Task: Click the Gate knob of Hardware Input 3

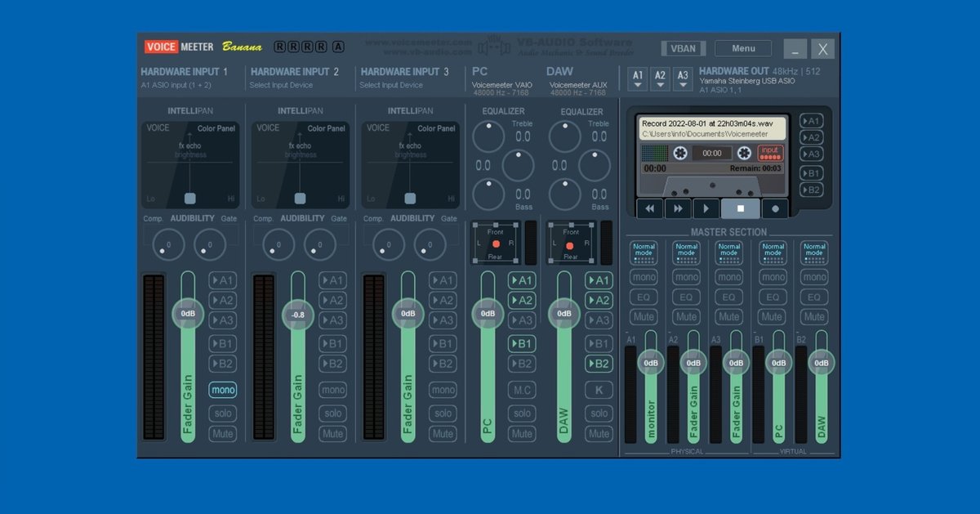Action: 430,244
